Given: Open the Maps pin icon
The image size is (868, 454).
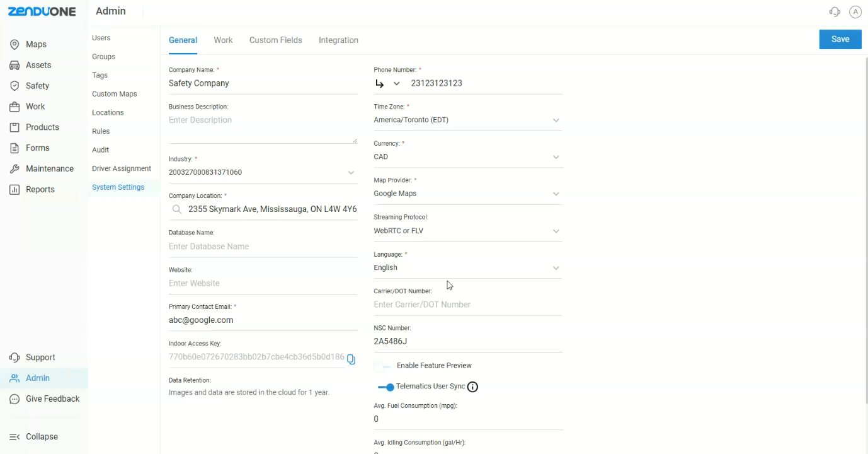Looking at the screenshot, I should [x=14, y=45].
